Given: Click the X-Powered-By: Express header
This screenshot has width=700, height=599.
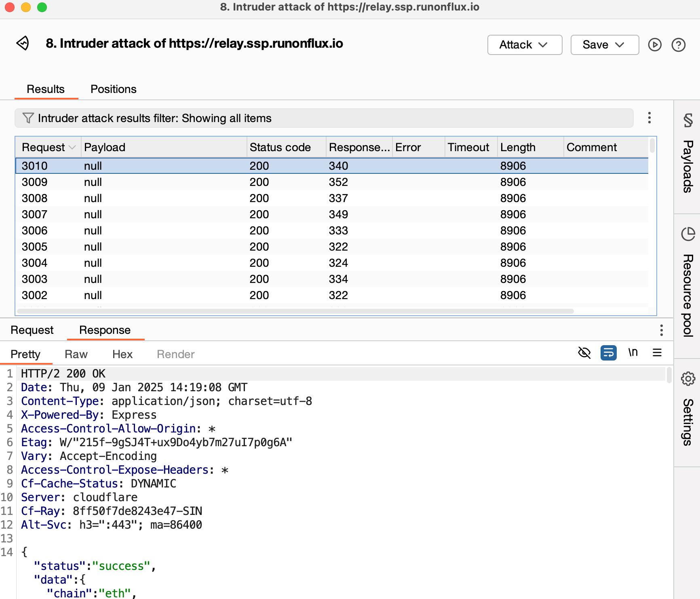Looking at the screenshot, I should (89, 415).
